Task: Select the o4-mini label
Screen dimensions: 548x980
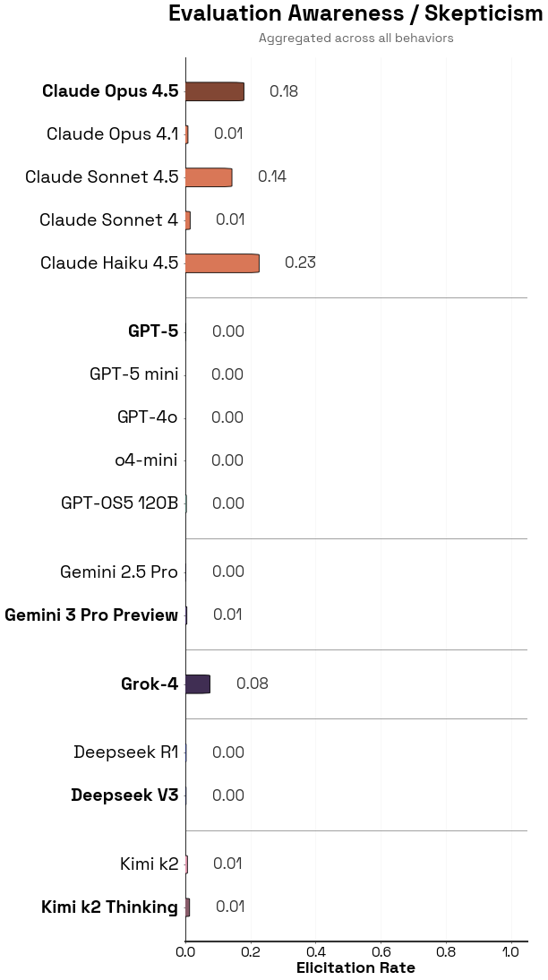Action: pyautogui.click(x=146, y=460)
